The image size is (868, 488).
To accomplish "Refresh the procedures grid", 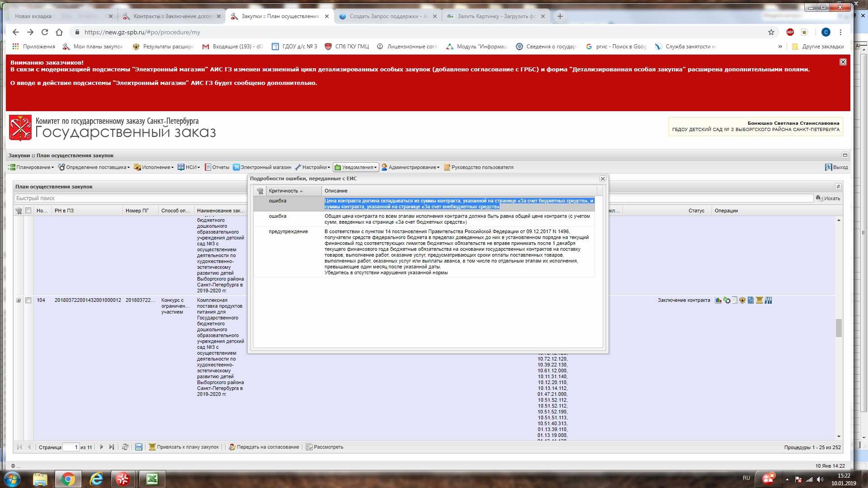I will tap(125, 447).
